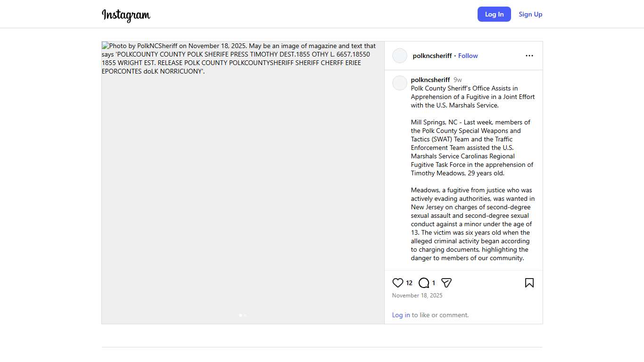Open polkncsheriff profile from the post header
The width and height of the screenshot is (644, 362).
click(x=432, y=56)
